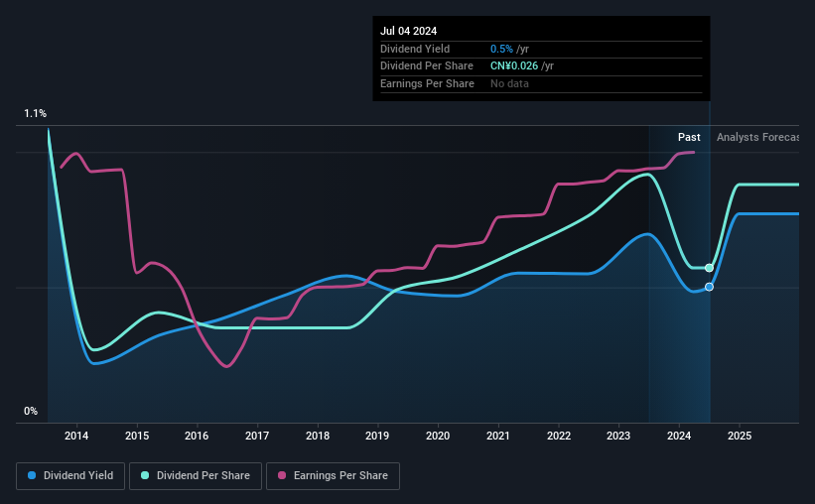This screenshot has width=815, height=504.
Task: Click the Jul 04 2024 tooltip date
Action: point(409,31)
